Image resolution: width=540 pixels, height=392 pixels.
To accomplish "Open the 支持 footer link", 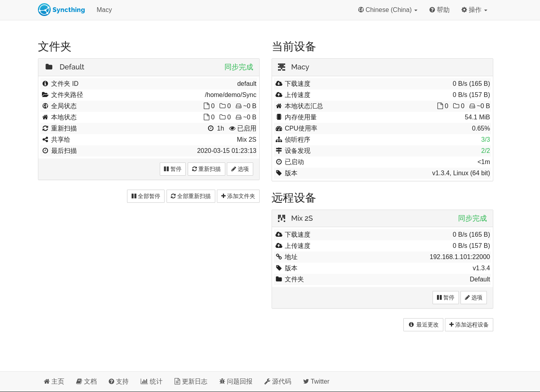I will tap(119, 381).
